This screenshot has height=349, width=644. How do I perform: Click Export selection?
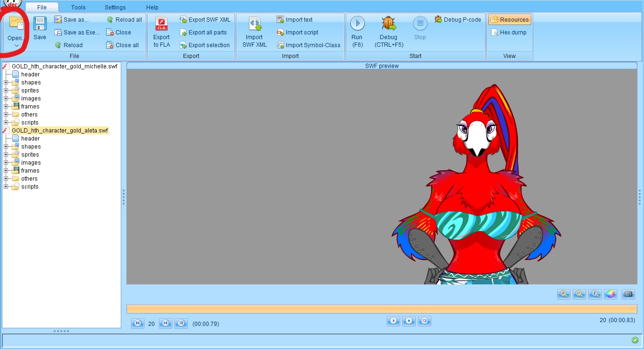point(204,45)
